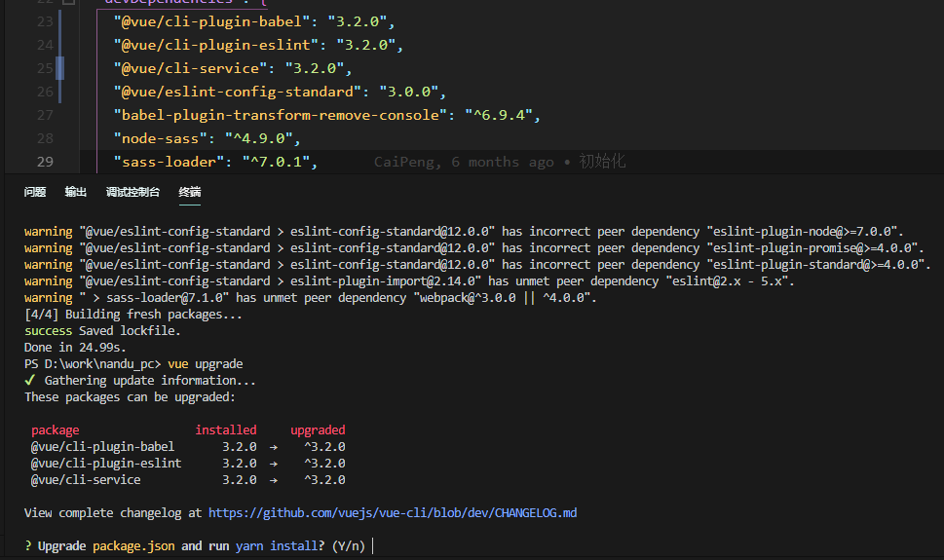944x560 pixels.
Task: Switch to the 输出 tab
Action: coord(76,192)
